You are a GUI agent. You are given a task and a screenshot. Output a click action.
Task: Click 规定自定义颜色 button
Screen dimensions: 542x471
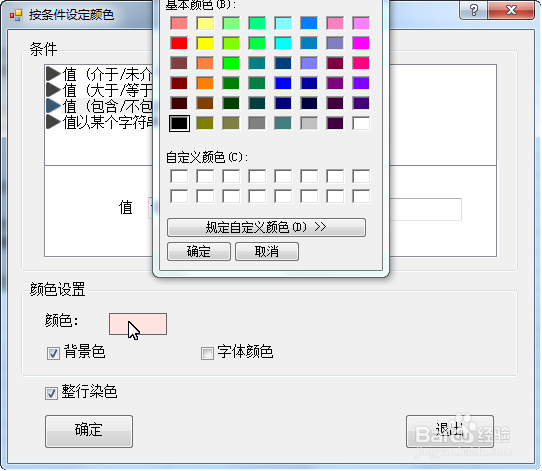click(266, 227)
